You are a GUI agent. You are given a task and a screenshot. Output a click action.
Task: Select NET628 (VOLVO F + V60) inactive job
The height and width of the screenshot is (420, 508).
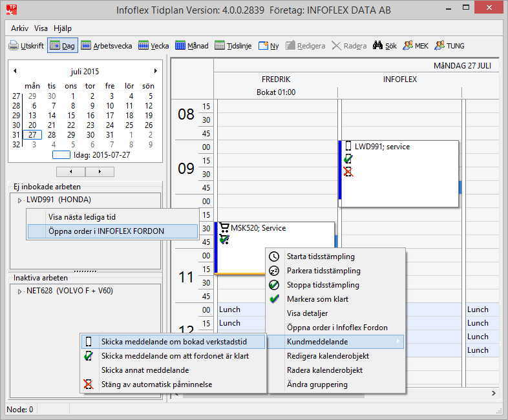[70, 291]
